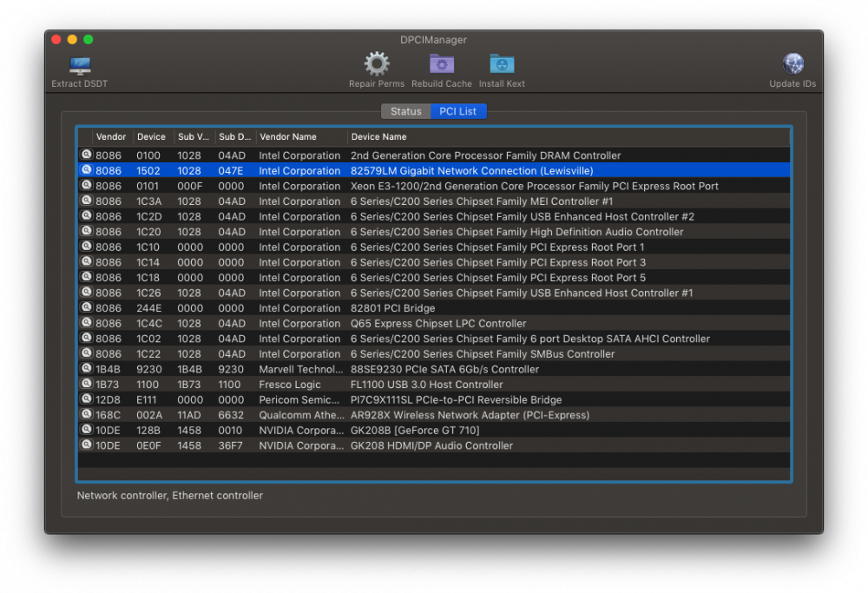The width and height of the screenshot is (868, 593).
Task: Click lookup icon for SMBus Controller row
Action: point(86,353)
